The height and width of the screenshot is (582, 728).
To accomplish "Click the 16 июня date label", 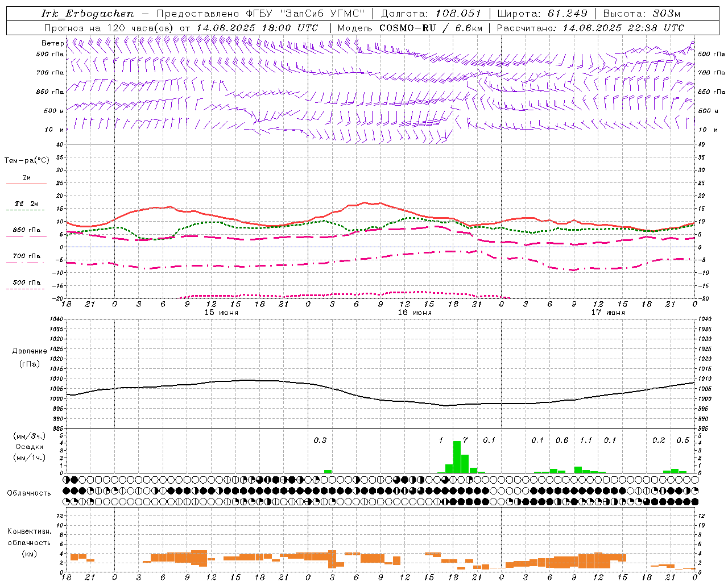I will (415, 313).
